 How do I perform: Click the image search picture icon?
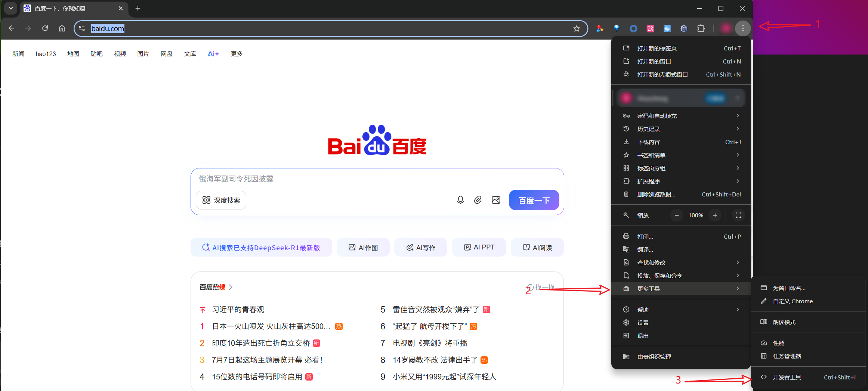coord(496,200)
